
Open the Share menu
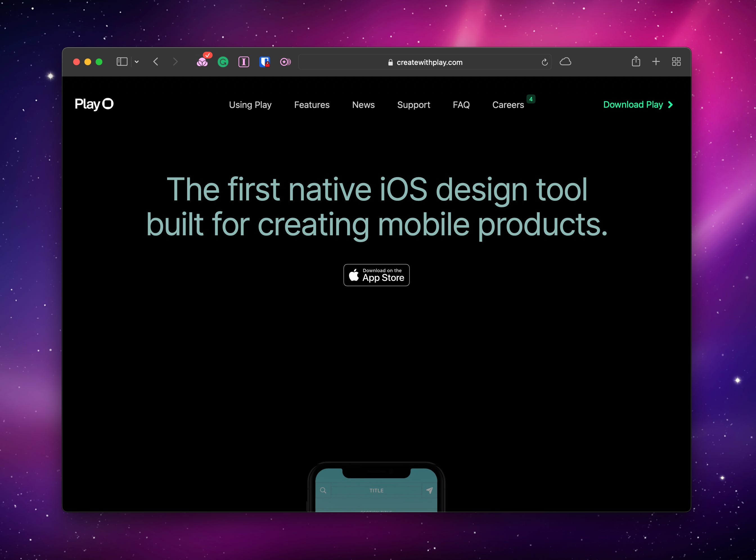pyautogui.click(x=636, y=61)
